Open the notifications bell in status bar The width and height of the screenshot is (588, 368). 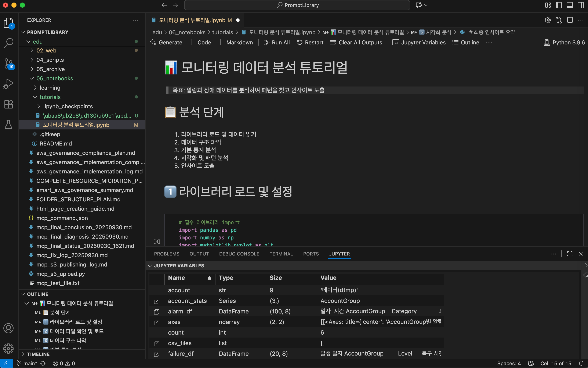tap(581, 363)
